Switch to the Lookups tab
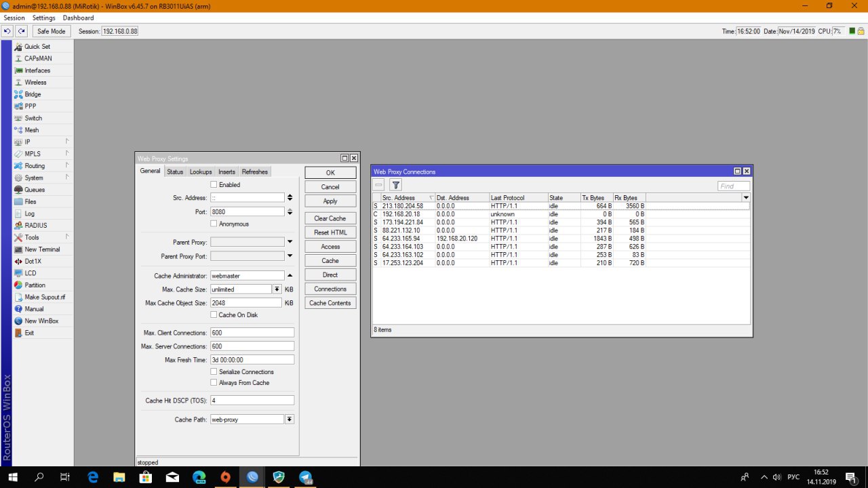The height and width of the screenshot is (488, 868). [x=201, y=172]
